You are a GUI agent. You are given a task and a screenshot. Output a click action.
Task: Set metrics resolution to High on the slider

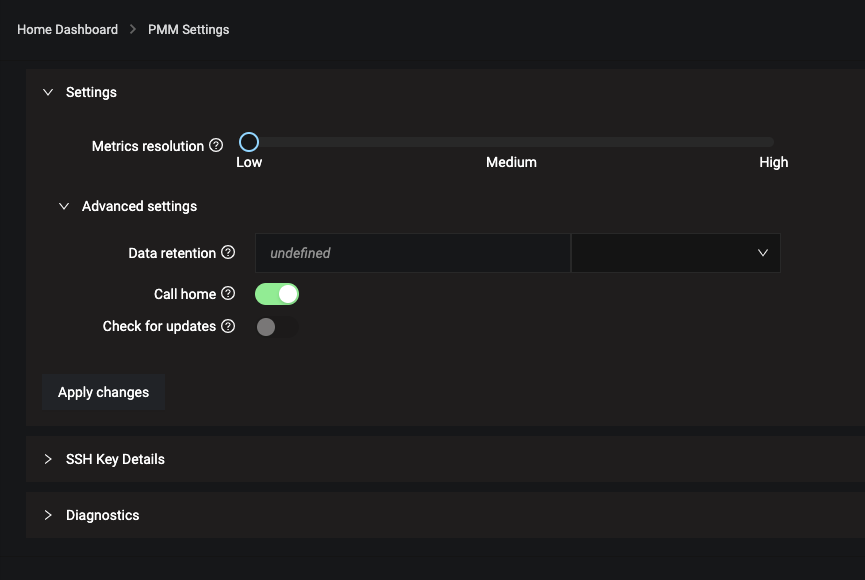772,142
